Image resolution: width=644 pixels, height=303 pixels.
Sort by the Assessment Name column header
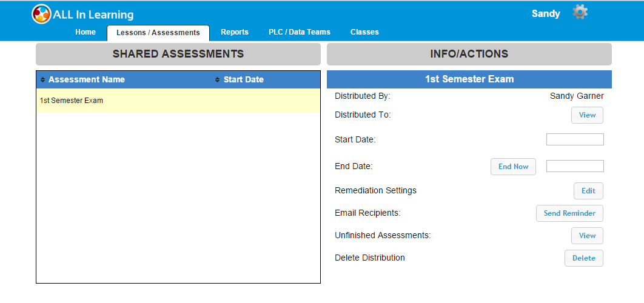pyautogui.click(x=87, y=80)
